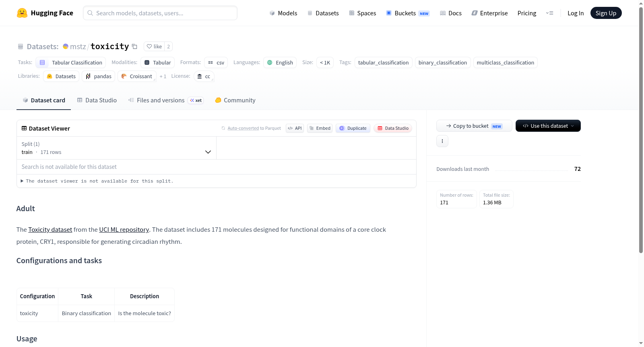Select the English language tag
This screenshot has width=644, height=347.
(280, 62)
